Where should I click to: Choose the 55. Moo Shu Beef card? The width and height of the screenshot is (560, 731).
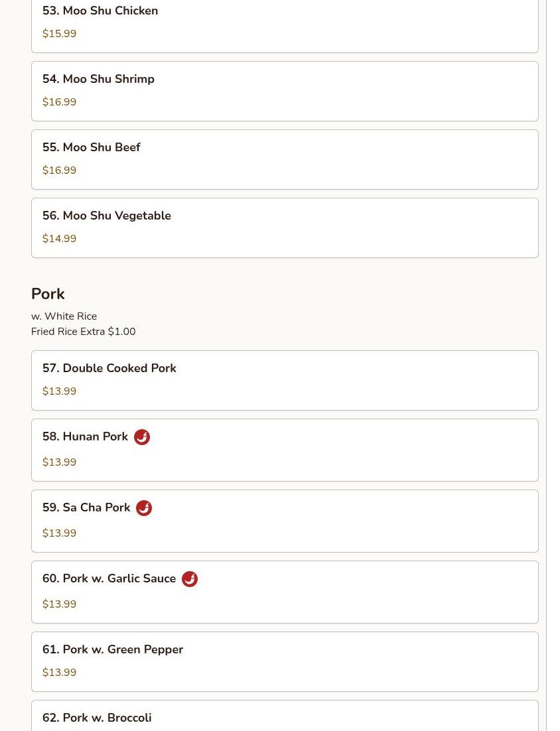285,159
